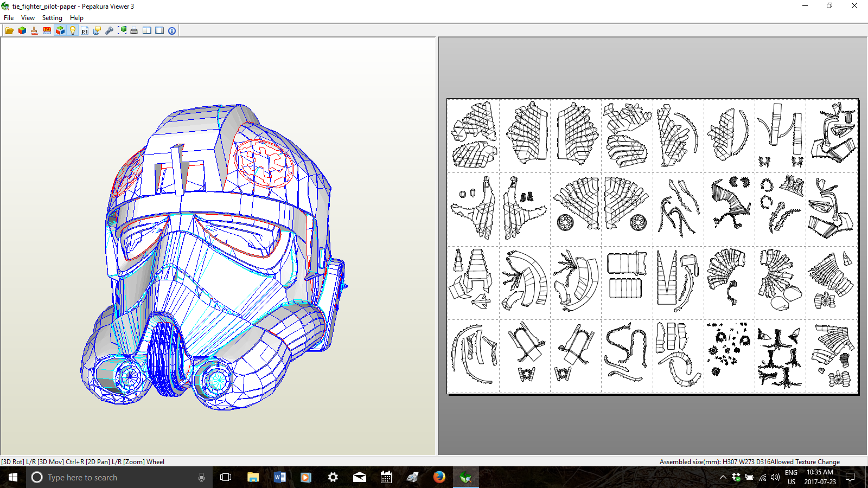The image size is (868, 488).
Task: Open the View menu
Action: (x=28, y=18)
